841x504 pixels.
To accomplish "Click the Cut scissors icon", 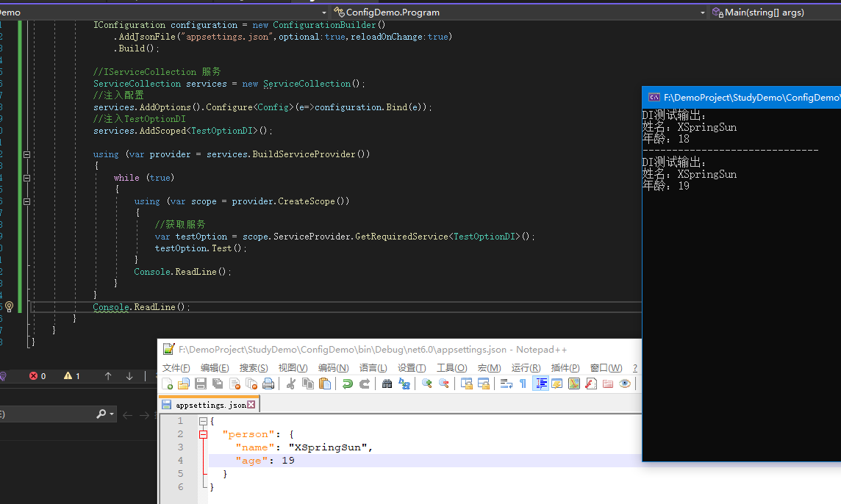I will (291, 384).
